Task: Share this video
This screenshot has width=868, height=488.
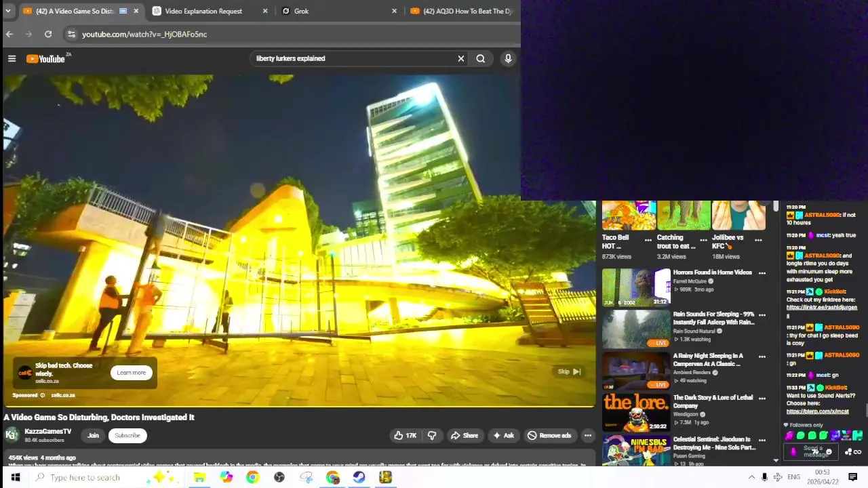Action: tap(465, 435)
